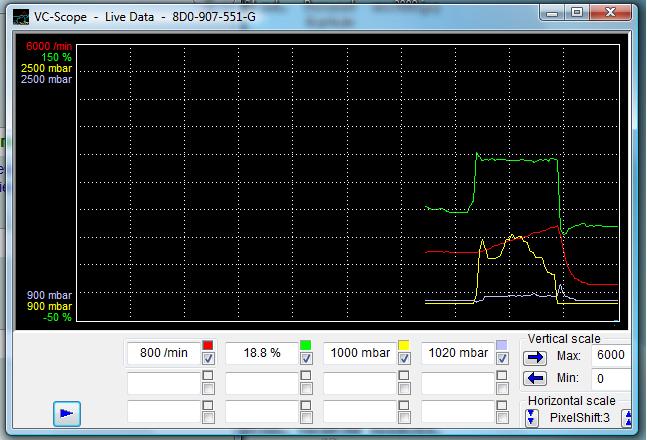The height and width of the screenshot is (440, 647).
Task: Toggle the 18.8 % channel checkbox
Action: [x=306, y=359]
